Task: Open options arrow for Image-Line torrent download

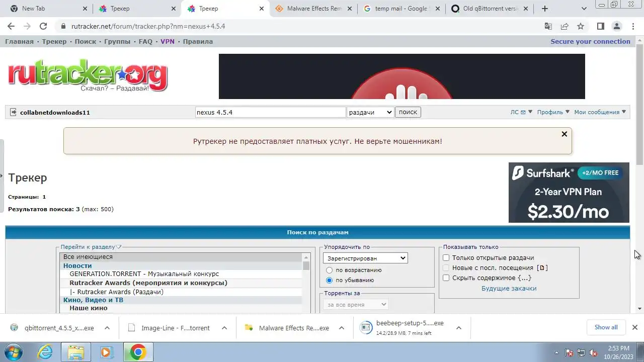Action: point(224,328)
